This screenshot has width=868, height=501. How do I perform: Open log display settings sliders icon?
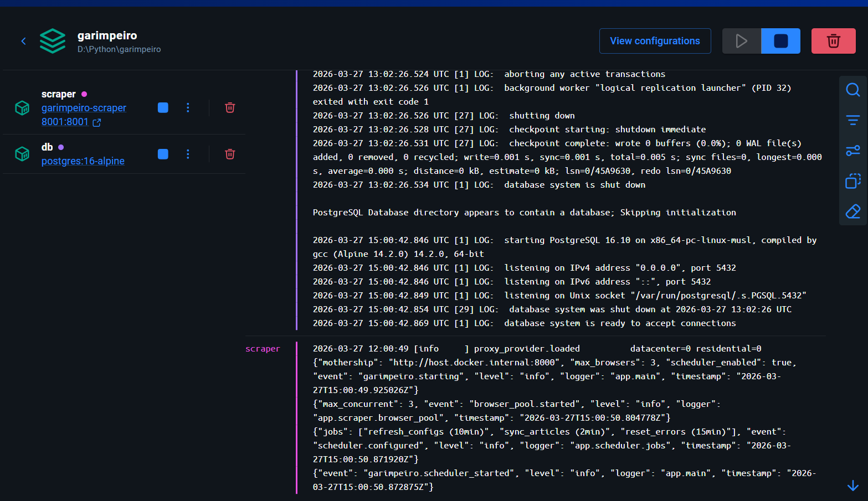853,151
